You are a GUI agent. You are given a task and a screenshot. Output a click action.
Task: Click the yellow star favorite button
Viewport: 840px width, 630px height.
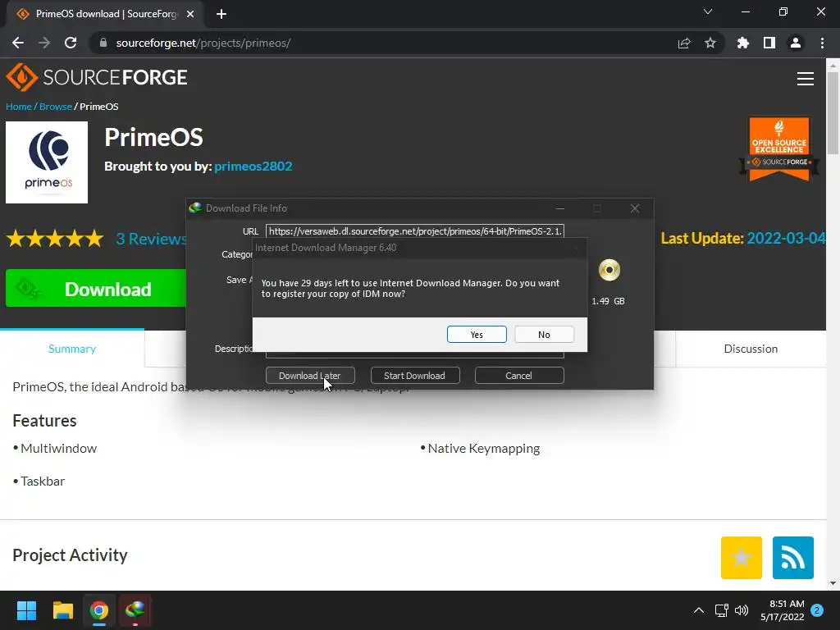pos(742,558)
